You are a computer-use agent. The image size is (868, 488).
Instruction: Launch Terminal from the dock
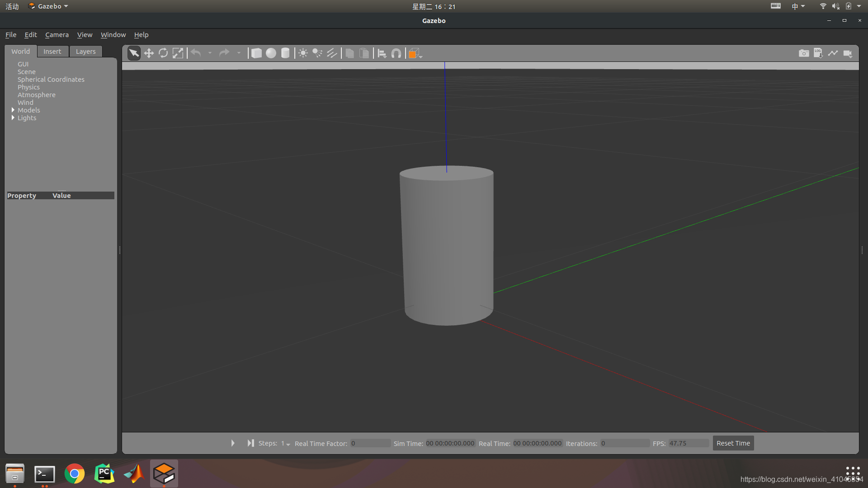(45, 474)
